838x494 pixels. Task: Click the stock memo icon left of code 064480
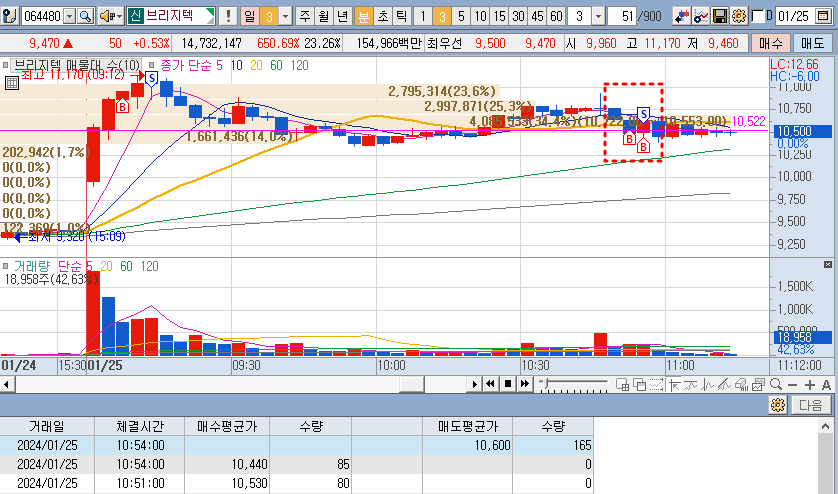(9, 16)
